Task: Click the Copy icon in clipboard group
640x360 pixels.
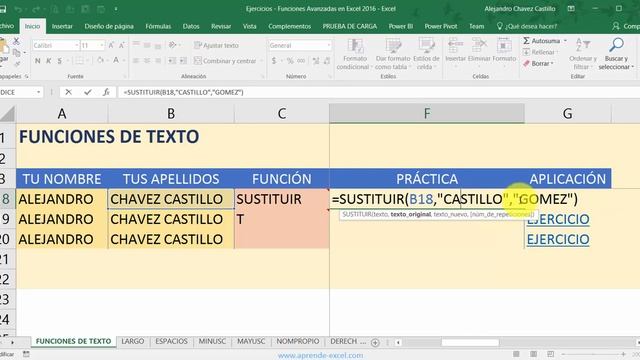Action: (x=16, y=53)
